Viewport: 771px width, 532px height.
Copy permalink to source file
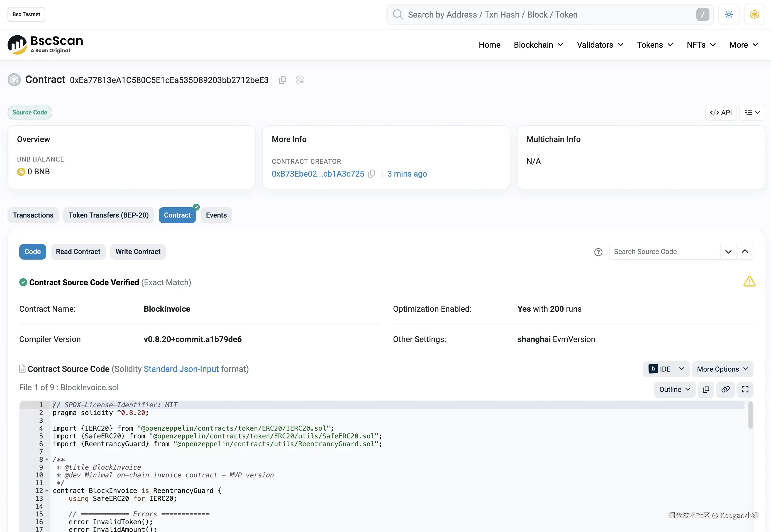(725, 389)
